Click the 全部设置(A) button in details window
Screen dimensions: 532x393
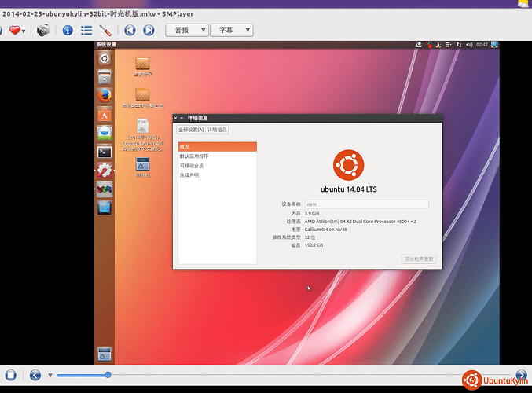[x=191, y=130]
